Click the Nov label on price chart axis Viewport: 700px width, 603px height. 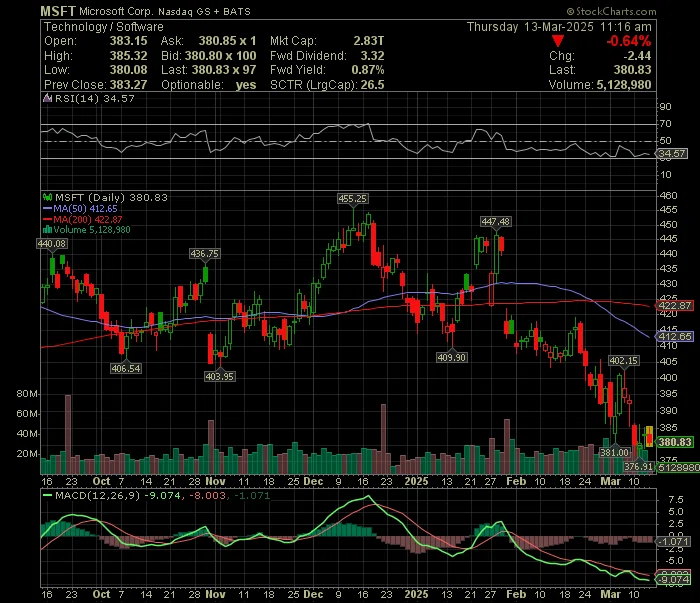(x=215, y=481)
